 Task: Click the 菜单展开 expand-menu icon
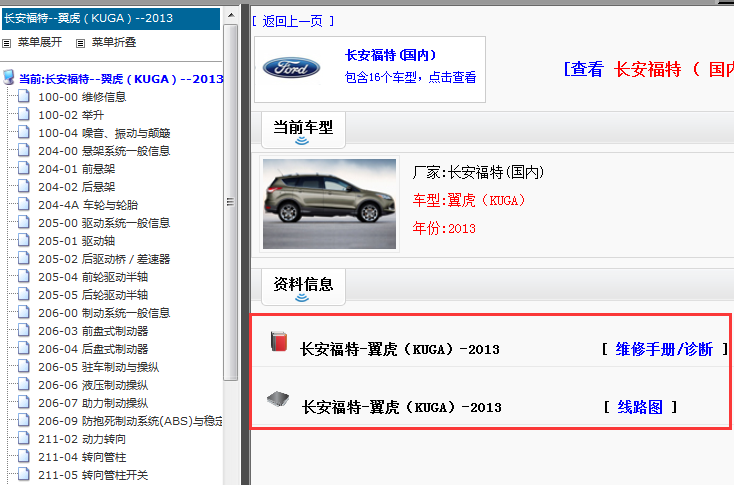coord(7,43)
